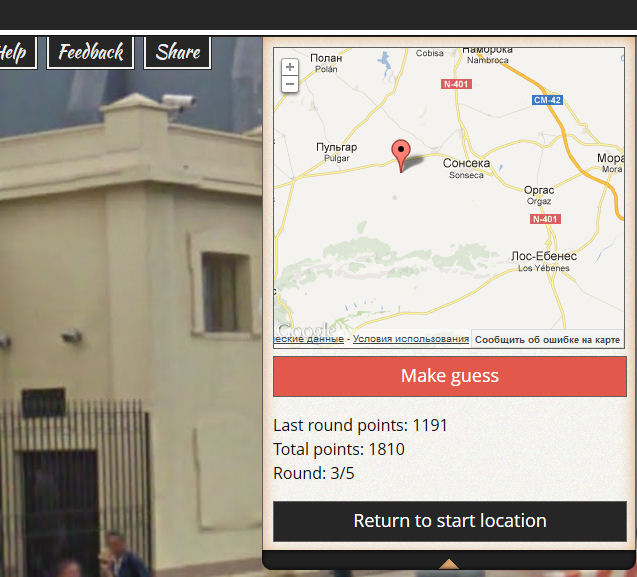This screenshot has width=637, height=577.
Task: Click Sonseca town label on map
Action: pyautogui.click(x=466, y=168)
